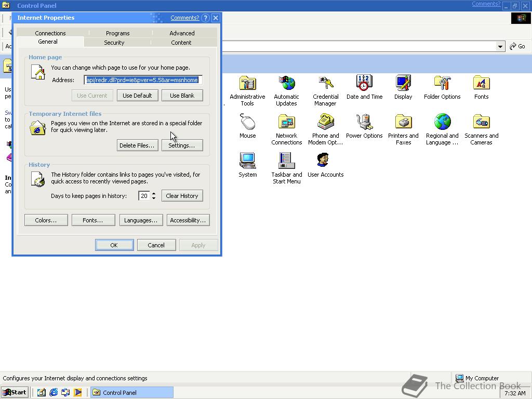Click the taskbar clock
The width and height of the screenshot is (532, 399).
click(515, 393)
